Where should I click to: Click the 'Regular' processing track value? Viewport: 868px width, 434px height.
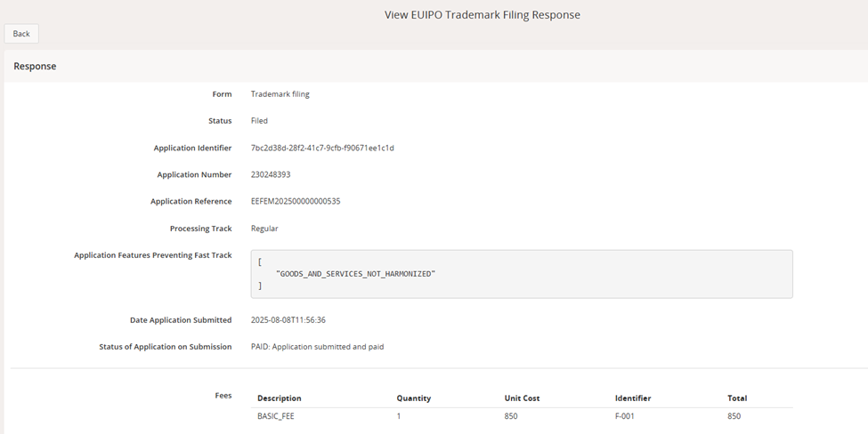pyautogui.click(x=264, y=229)
